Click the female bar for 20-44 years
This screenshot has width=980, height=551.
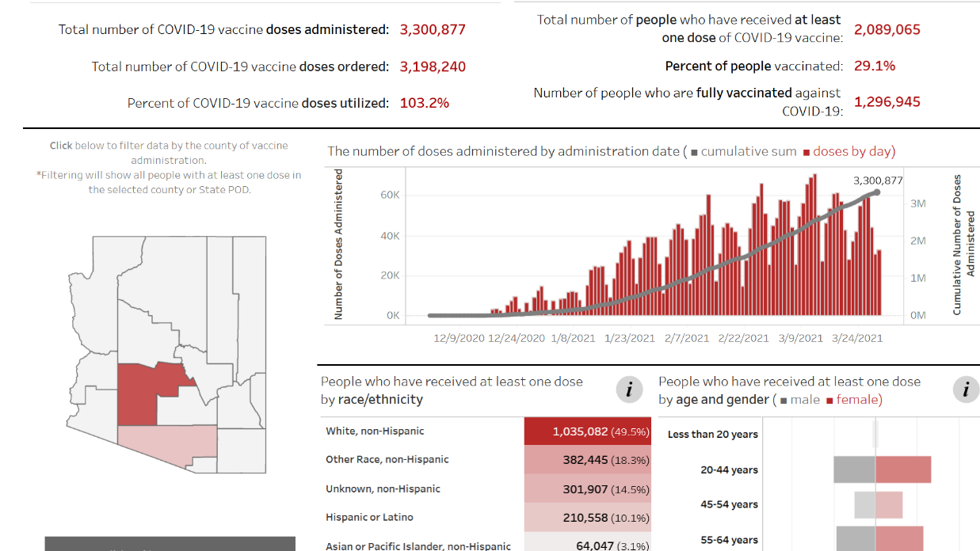[x=903, y=469]
